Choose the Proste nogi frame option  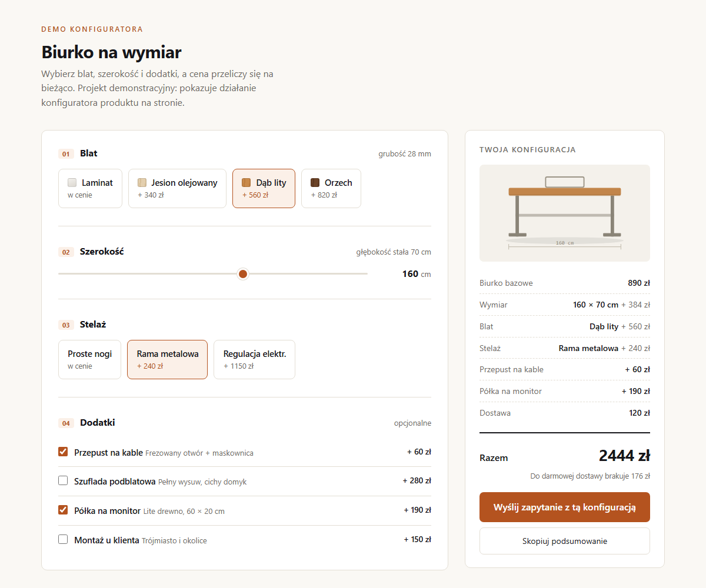point(89,359)
